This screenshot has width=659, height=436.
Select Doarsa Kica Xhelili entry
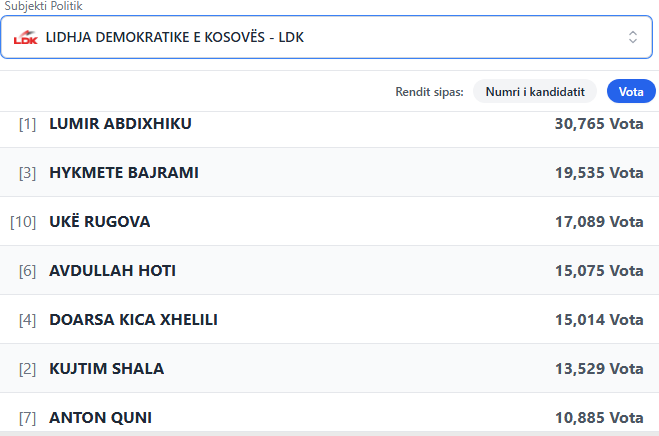click(x=133, y=320)
